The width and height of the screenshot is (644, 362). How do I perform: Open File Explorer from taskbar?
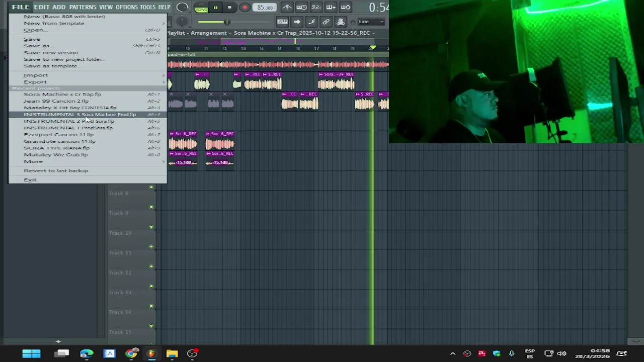click(x=172, y=353)
